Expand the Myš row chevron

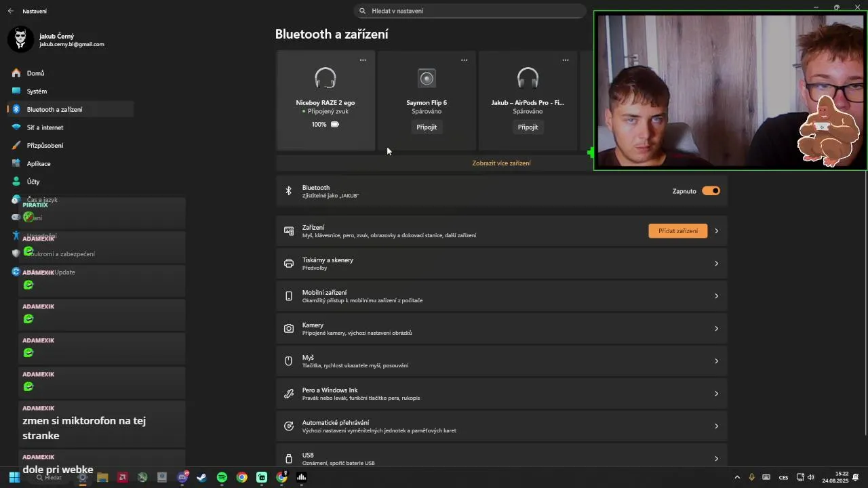[x=716, y=361]
